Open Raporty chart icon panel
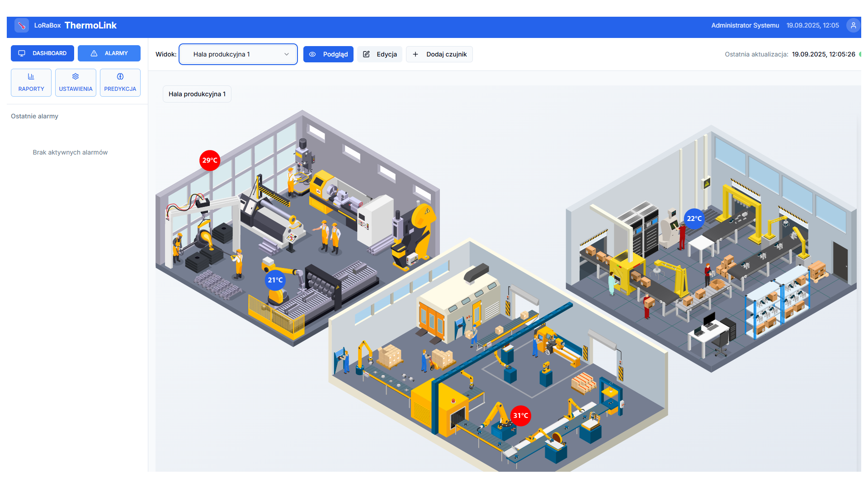 pos(31,83)
